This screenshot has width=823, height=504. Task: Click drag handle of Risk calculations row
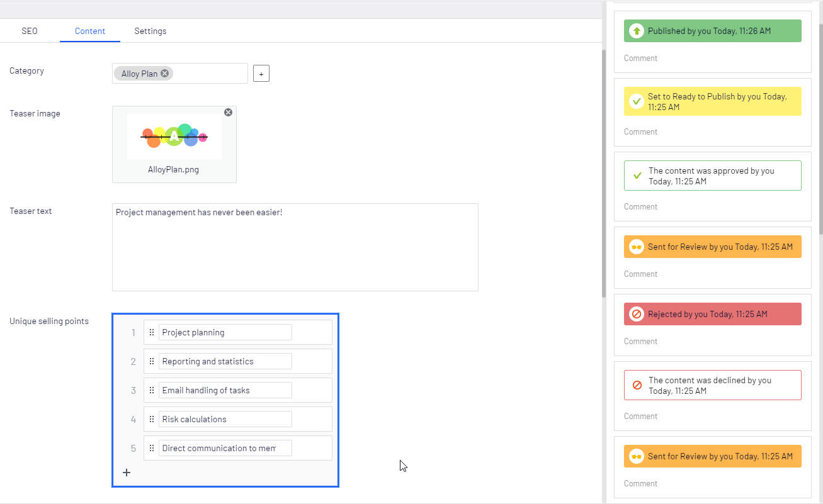152,419
